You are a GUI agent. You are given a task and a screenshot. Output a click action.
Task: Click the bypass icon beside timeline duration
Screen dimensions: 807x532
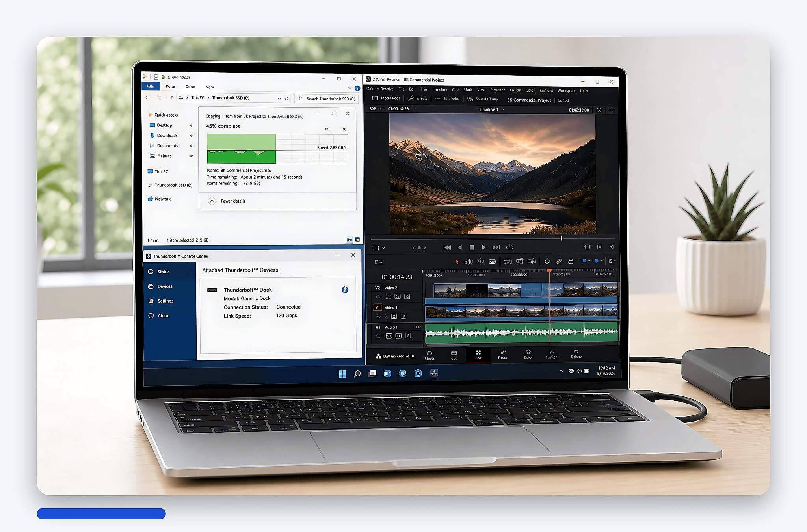(599, 110)
